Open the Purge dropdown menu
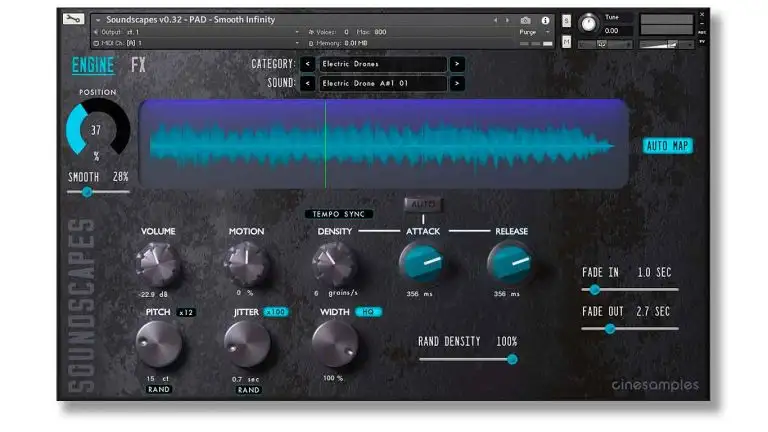768x432 pixels. click(534, 32)
